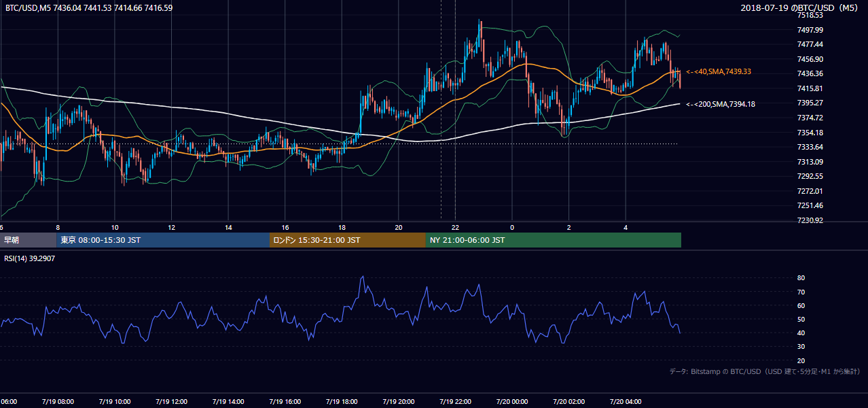
Task: Click the 7/19 20:00 time axis label
Action: [398, 402]
